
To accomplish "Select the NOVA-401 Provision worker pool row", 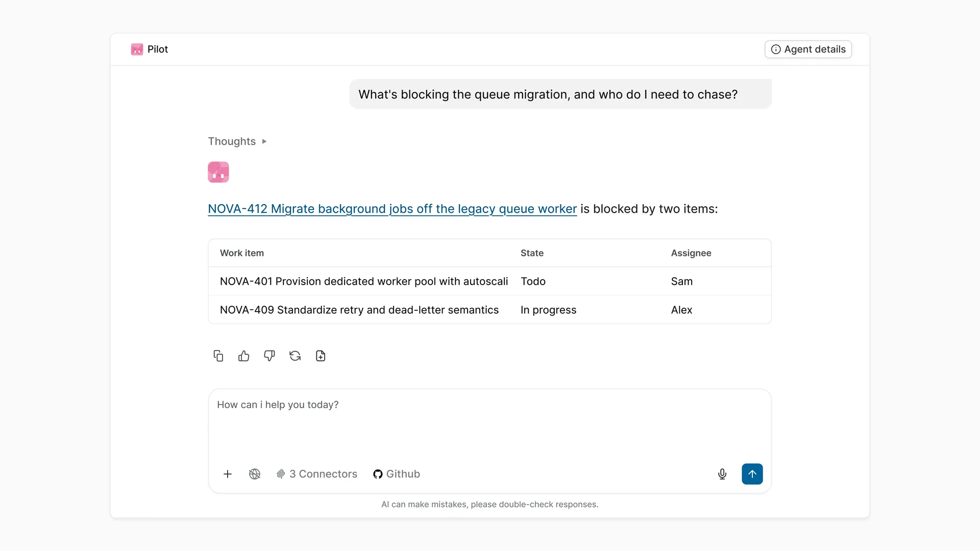I will coord(489,281).
